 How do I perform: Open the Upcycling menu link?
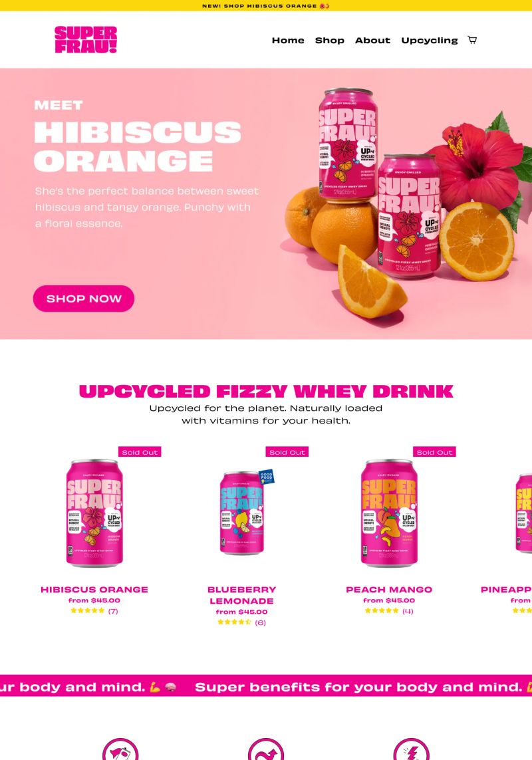(429, 41)
